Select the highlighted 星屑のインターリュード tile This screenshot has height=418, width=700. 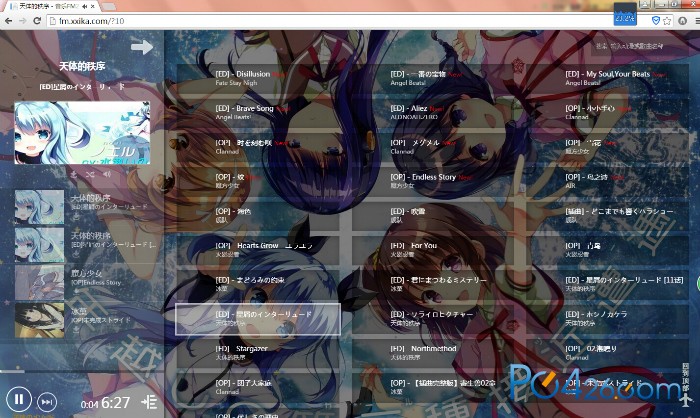pyautogui.click(x=258, y=319)
